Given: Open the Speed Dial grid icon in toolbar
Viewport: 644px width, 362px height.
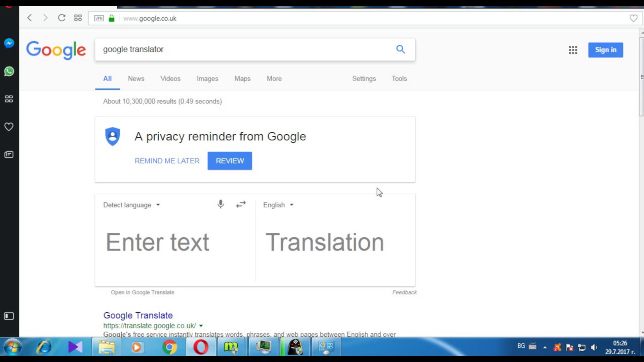Looking at the screenshot, I should [x=78, y=18].
